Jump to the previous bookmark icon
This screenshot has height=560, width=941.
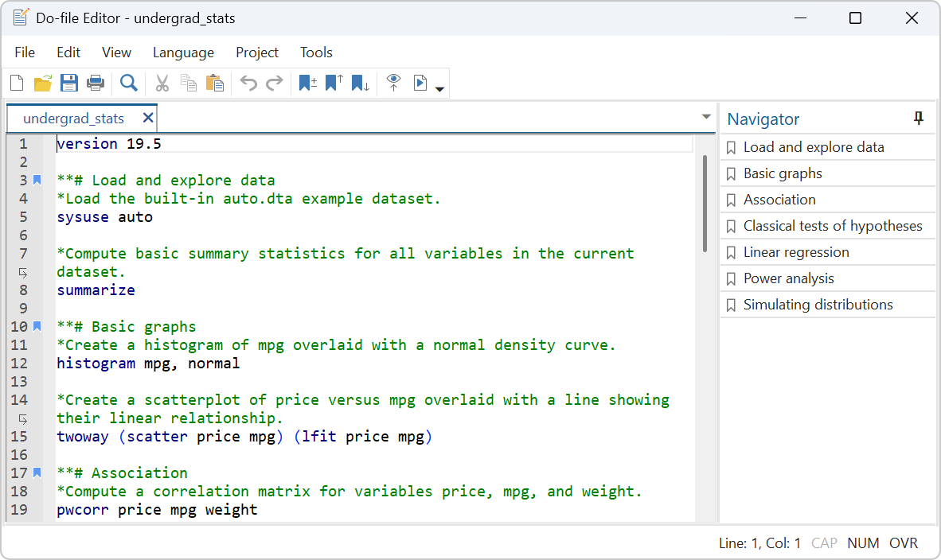pyautogui.click(x=334, y=83)
